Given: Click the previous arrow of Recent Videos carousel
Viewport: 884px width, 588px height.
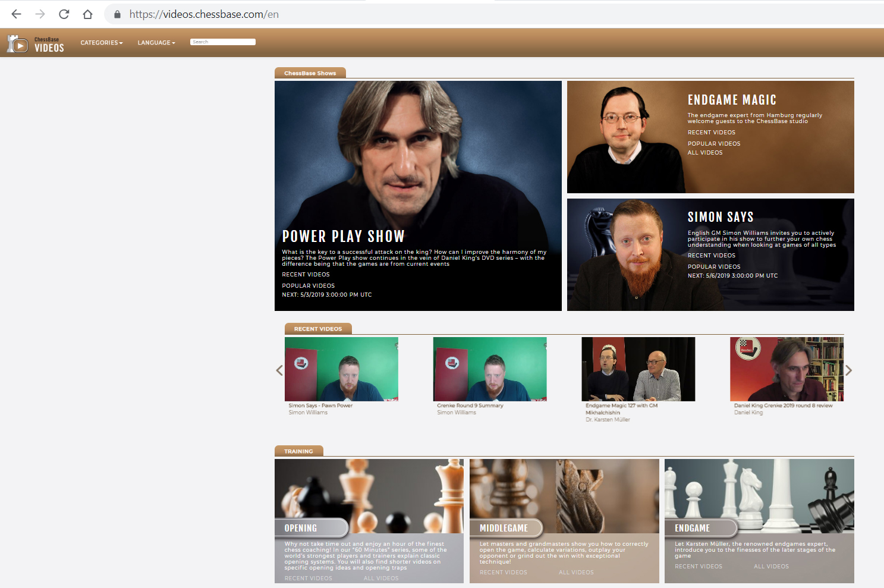Looking at the screenshot, I should [x=279, y=370].
